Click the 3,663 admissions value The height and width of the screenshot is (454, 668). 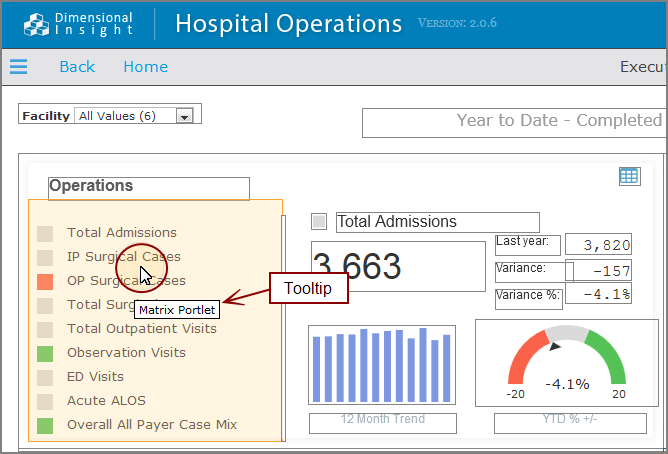[x=398, y=266]
